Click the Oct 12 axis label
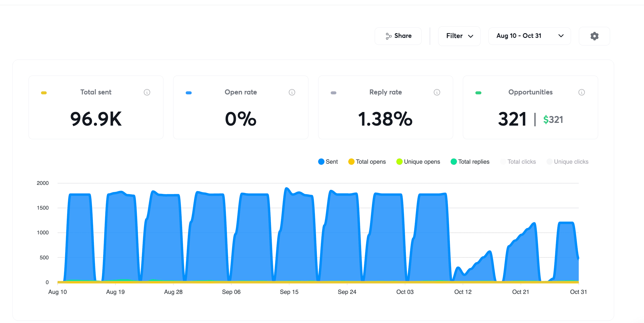 click(463, 292)
